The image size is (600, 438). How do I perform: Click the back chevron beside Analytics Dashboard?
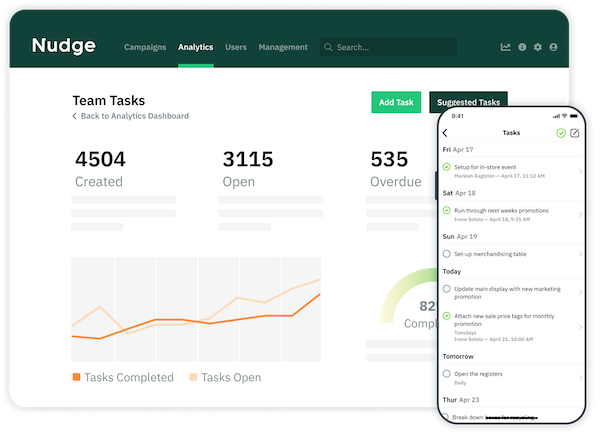coord(75,116)
